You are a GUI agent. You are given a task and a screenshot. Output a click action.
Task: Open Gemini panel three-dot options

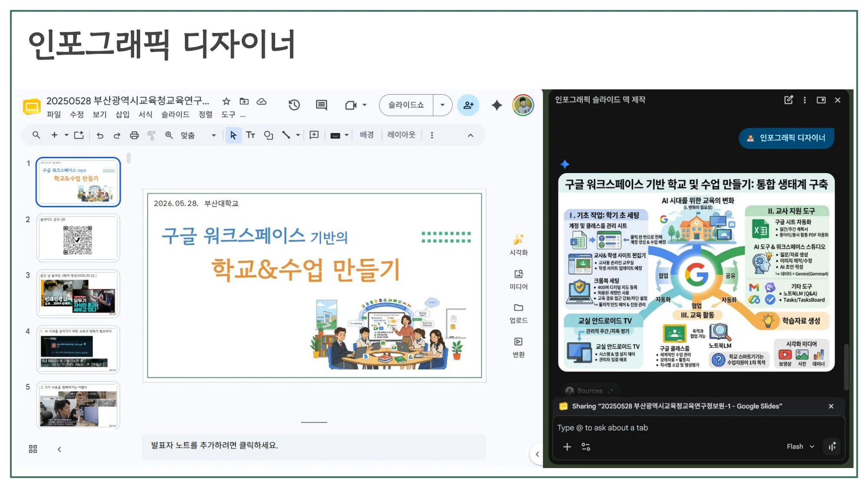805,100
